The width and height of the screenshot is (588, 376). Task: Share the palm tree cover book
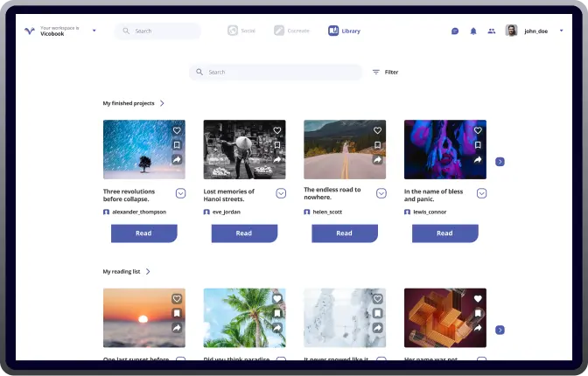[x=277, y=328]
